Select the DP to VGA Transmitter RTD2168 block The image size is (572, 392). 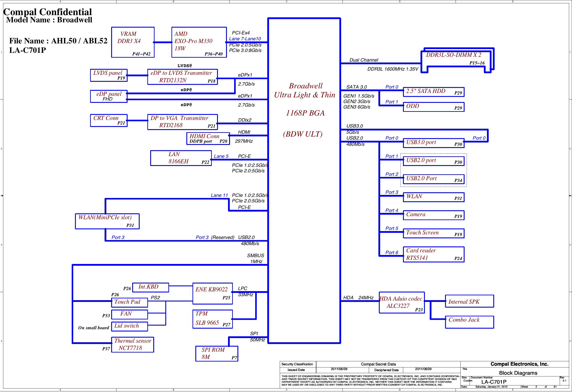click(x=182, y=122)
